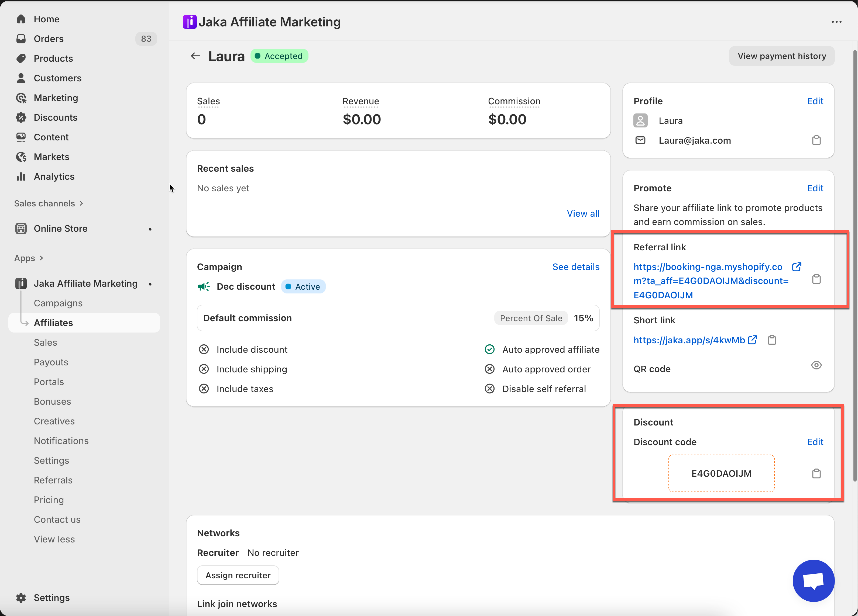
Task: Expand the Apps section chevron
Action: [41, 258]
